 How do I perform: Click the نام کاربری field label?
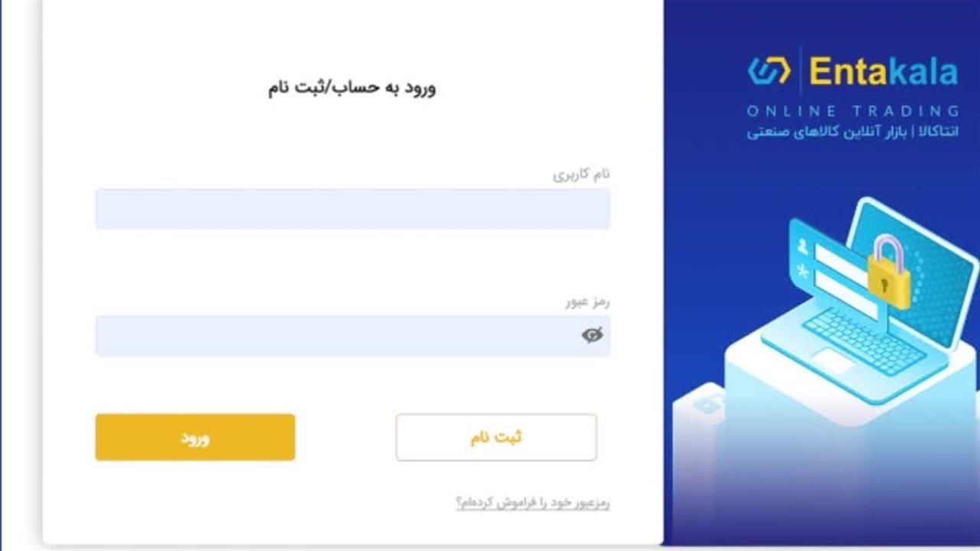coord(581,174)
